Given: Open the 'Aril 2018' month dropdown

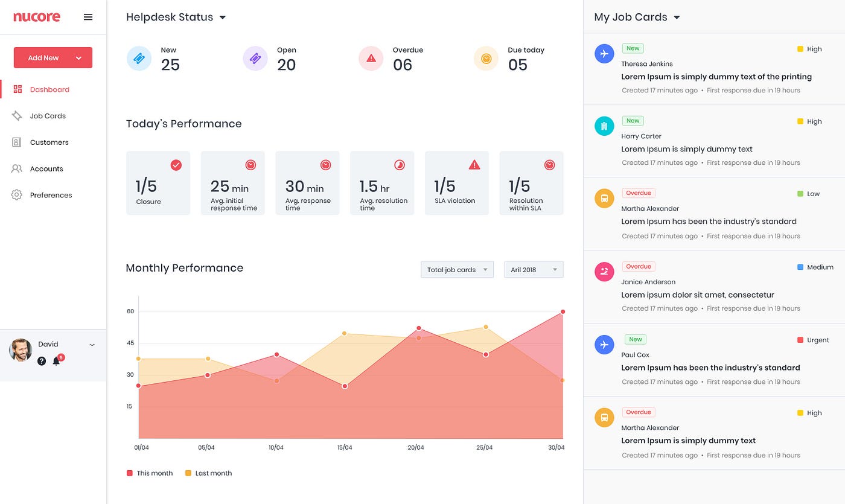Looking at the screenshot, I should click(x=534, y=269).
